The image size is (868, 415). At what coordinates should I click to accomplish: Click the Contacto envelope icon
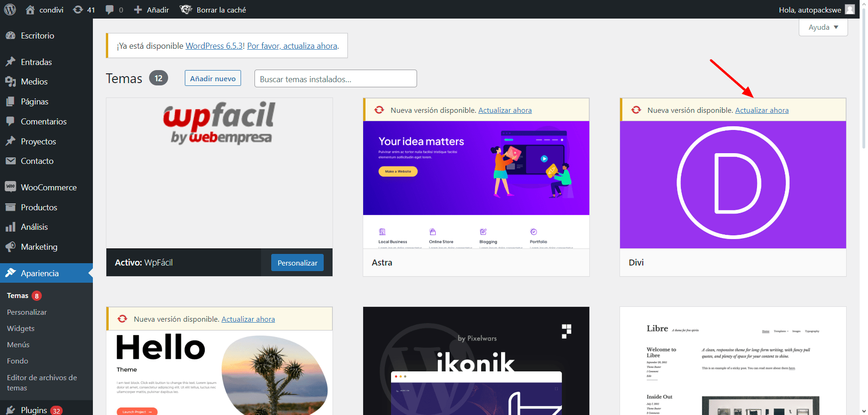coord(11,161)
